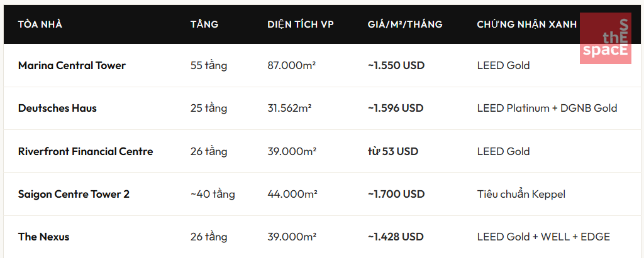This screenshot has height=258, width=644.
Task: Click The Nexus building name
Action: coord(43,237)
